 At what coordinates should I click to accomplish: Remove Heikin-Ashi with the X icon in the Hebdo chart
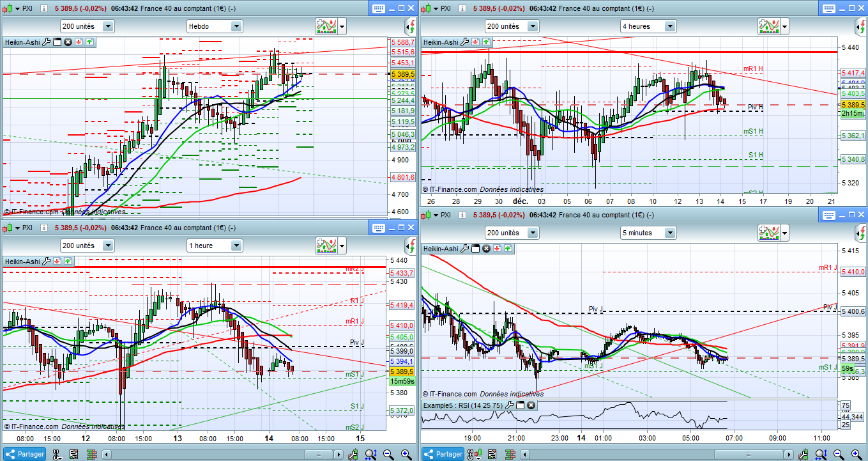(x=68, y=42)
